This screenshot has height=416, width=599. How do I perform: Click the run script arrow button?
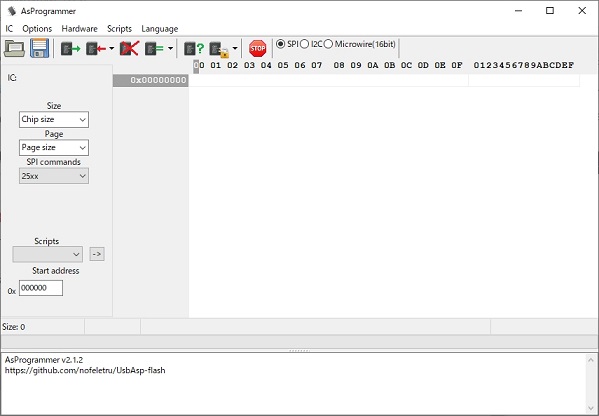(97, 254)
